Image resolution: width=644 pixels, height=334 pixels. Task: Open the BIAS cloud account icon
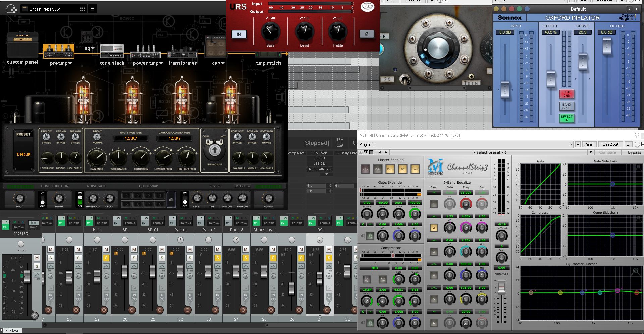11,9
